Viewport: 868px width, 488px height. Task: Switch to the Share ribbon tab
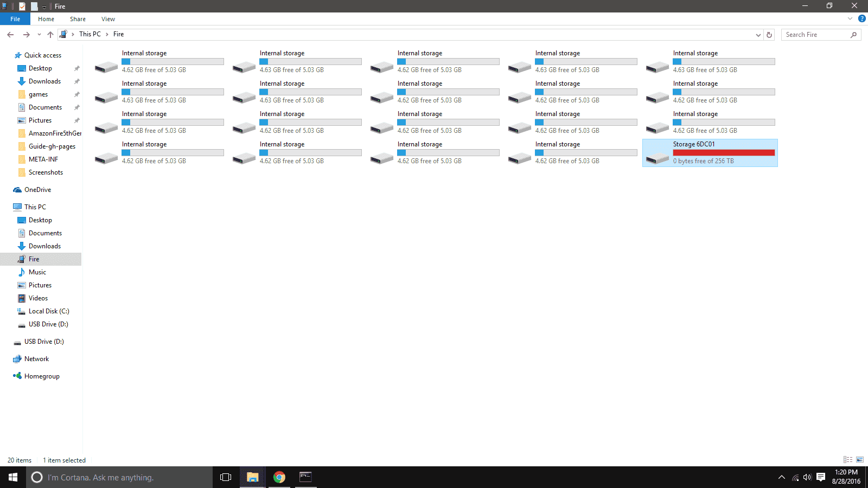pyautogui.click(x=78, y=19)
